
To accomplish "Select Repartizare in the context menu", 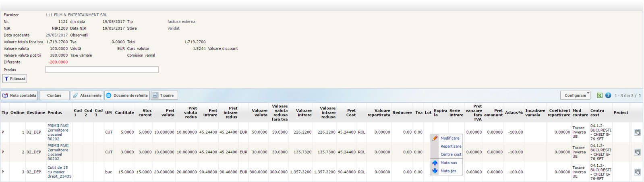I will [x=451, y=147].
